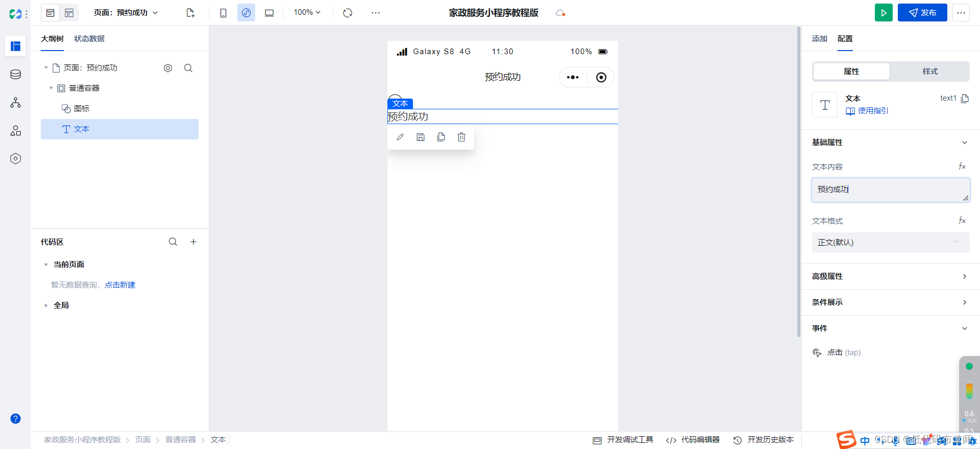Open the top-right more actions menu
The height and width of the screenshot is (449, 980).
[x=961, y=13]
